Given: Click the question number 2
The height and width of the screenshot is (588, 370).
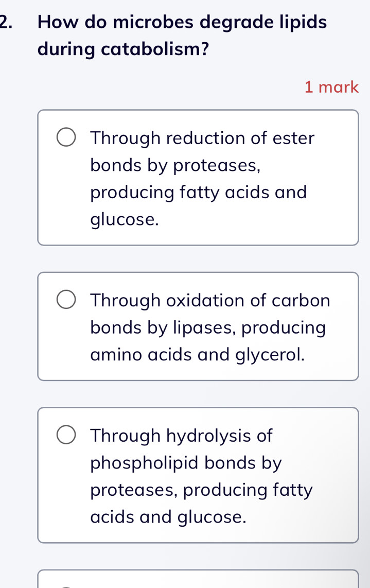Looking at the screenshot, I should [4, 22].
